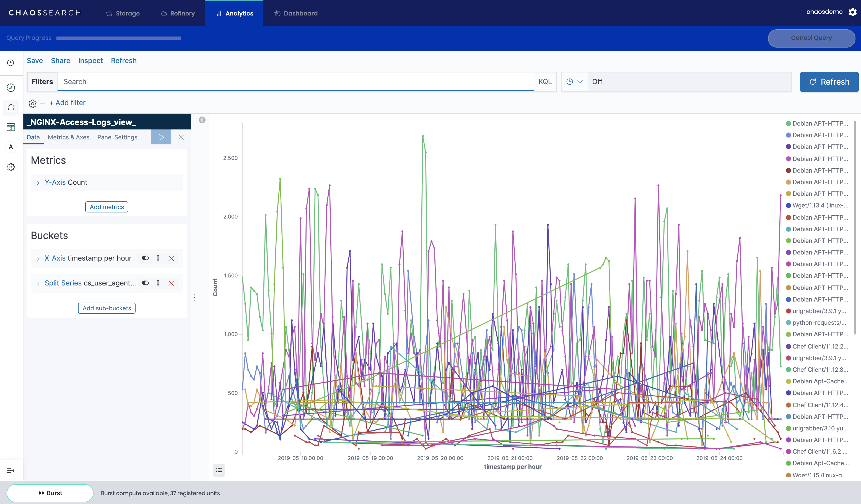Click the Add sub-buckets button
Viewport: 861px width, 504px height.
click(x=107, y=308)
